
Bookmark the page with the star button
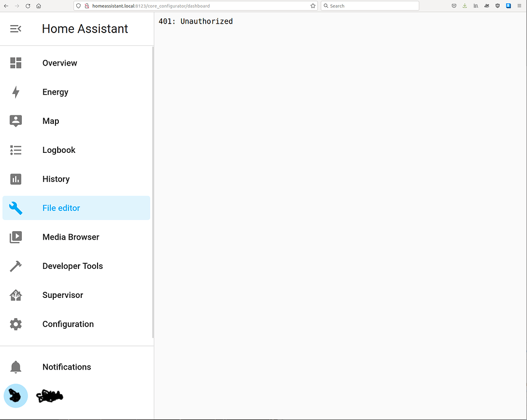click(x=313, y=6)
